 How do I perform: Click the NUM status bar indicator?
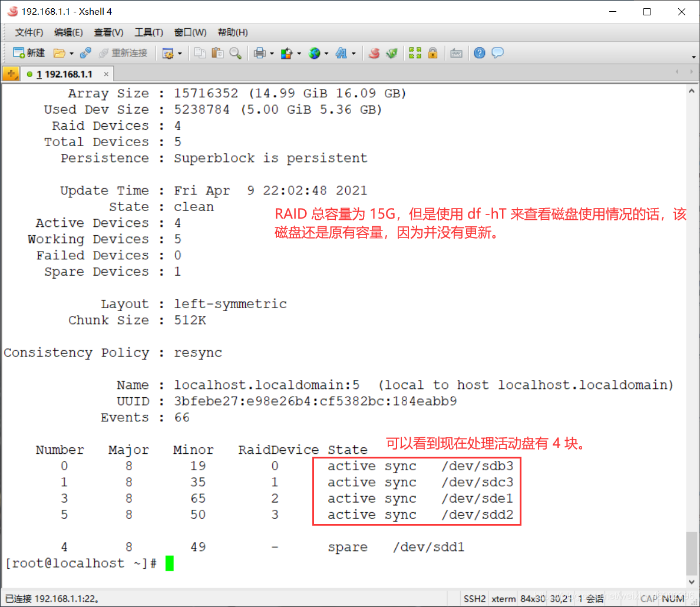pyautogui.click(x=673, y=599)
